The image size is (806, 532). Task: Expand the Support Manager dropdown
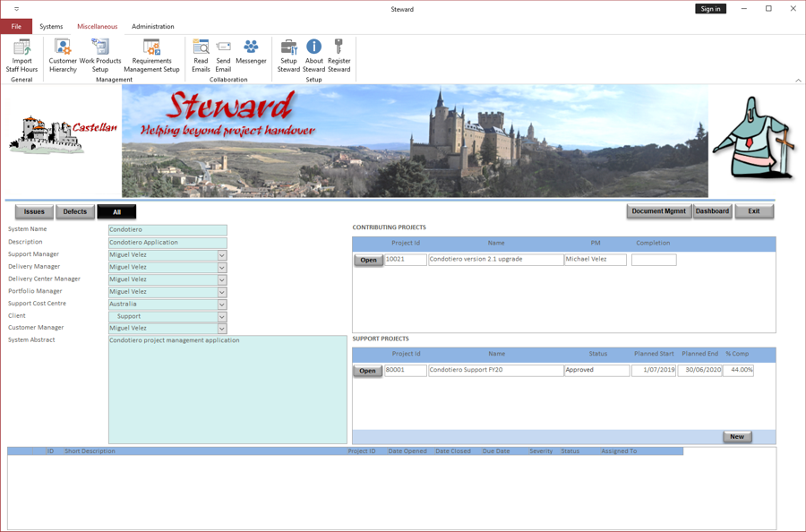click(x=221, y=255)
